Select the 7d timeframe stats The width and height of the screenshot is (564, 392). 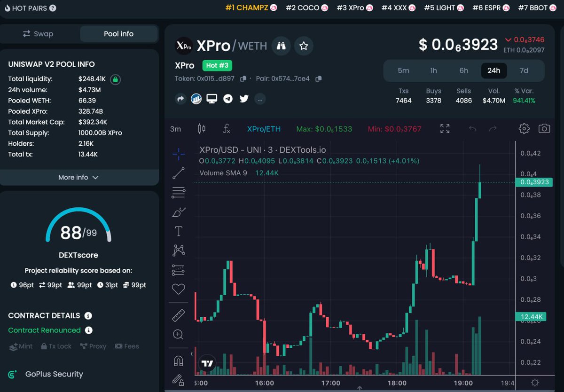(x=524, y=71)
